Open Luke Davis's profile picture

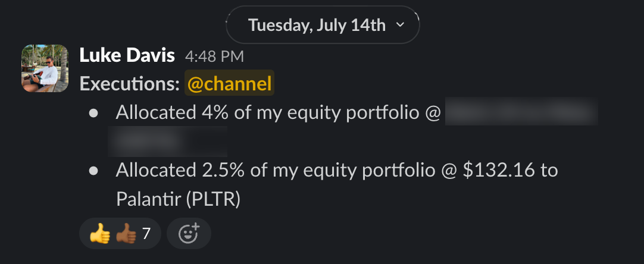(45, 68)
